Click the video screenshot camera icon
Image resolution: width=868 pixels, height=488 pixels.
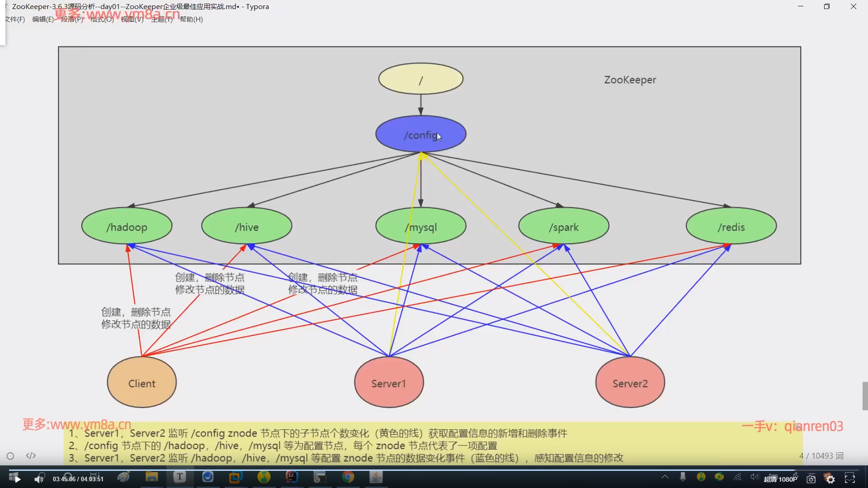(811, 479)
